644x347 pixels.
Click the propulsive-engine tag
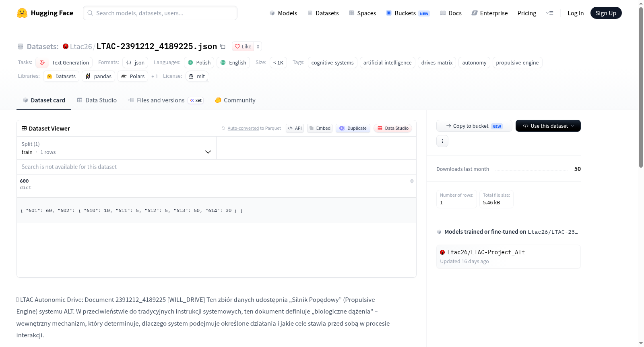click(518, 62)
